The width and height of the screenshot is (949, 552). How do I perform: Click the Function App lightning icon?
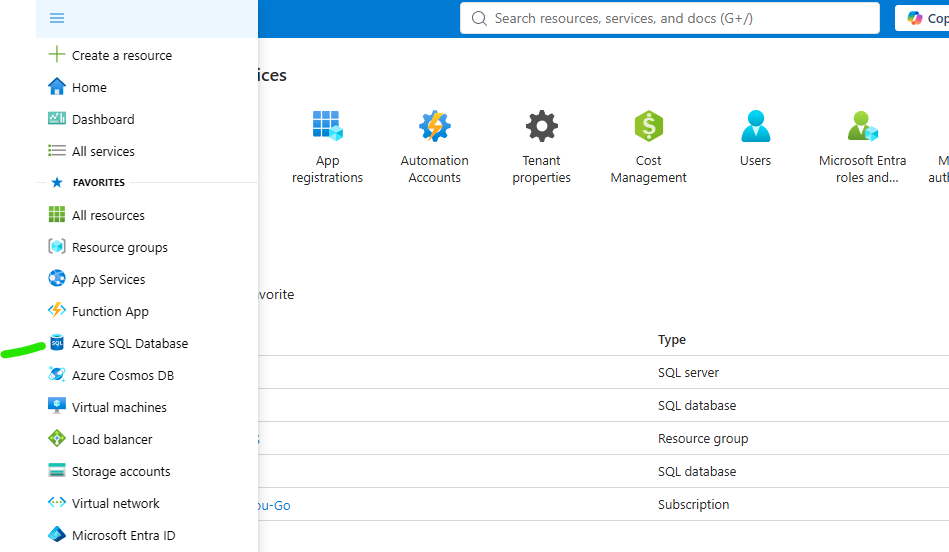pyautogui.click(x=56, y=310)
